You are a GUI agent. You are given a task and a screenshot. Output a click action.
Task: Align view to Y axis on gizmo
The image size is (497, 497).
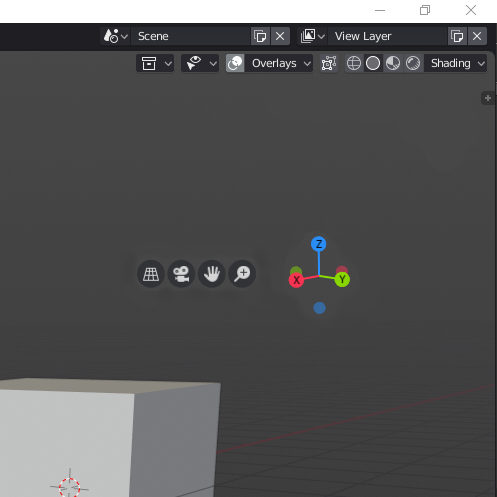click(342, 279)
